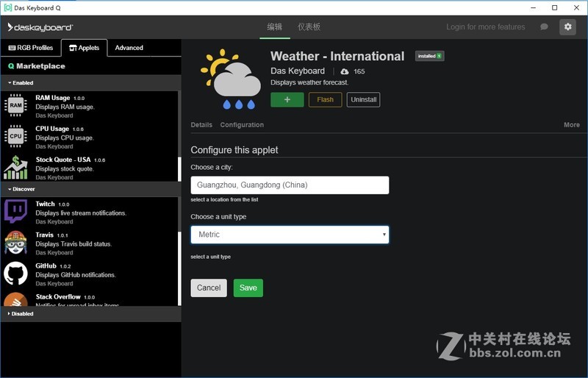Select Stock Quote chart icon
Screen dimensions: 588x378
15,168
